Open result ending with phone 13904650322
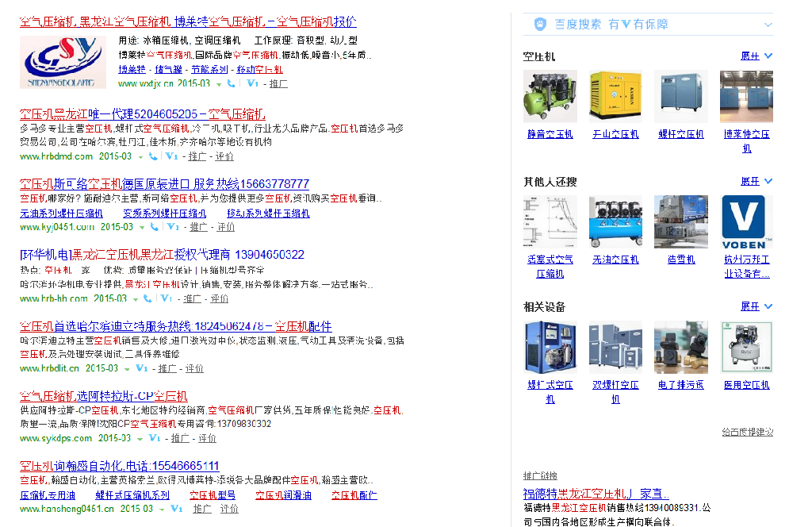 tap(162, 255)
